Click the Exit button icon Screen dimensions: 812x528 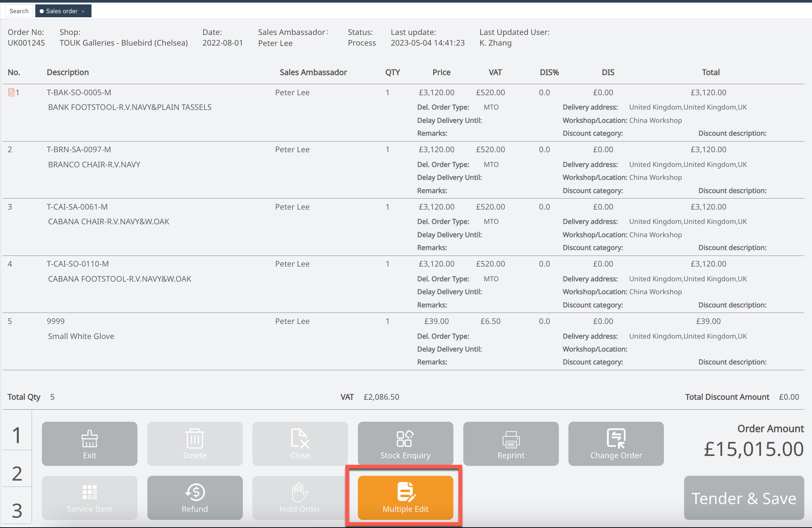89,439
